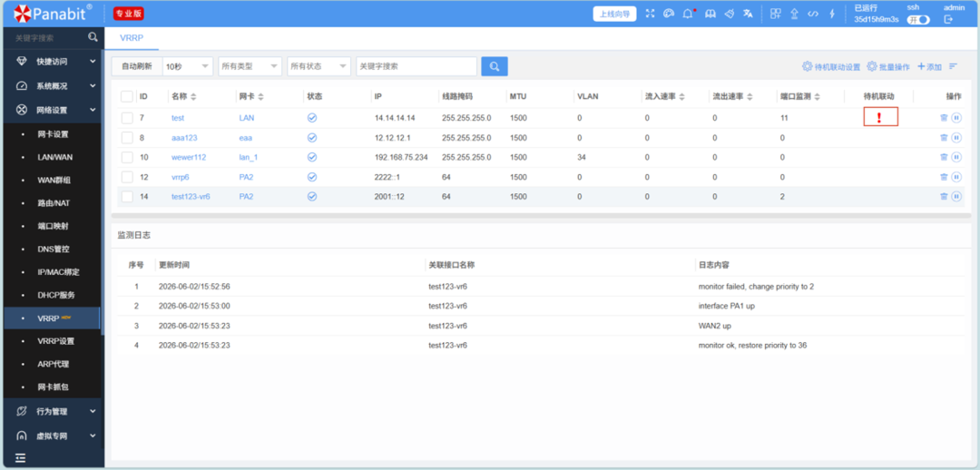The height and width of the screenshot is (470, 980).
Task: Click the add-apps grid icon
Action: 776,14
